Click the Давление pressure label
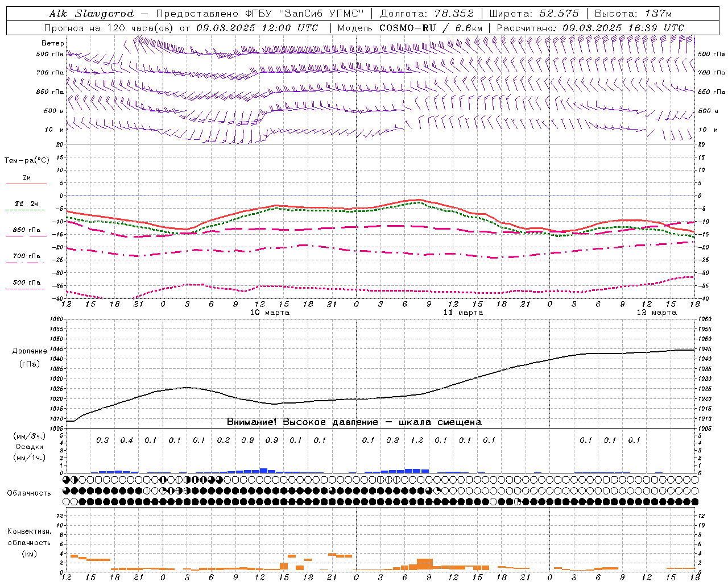 tap(30, 351)
